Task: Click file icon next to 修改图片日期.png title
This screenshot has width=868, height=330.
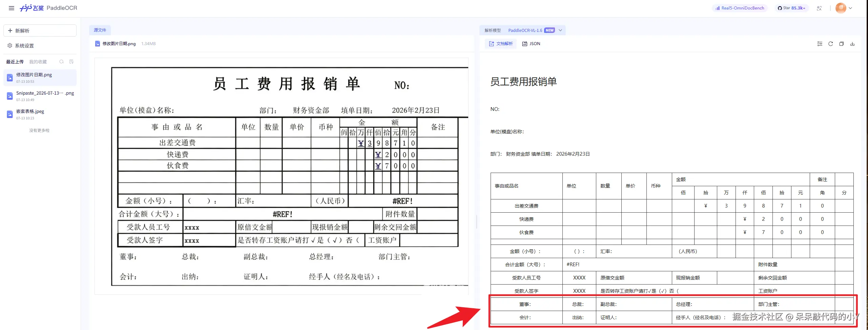Action: coord(98,43)
